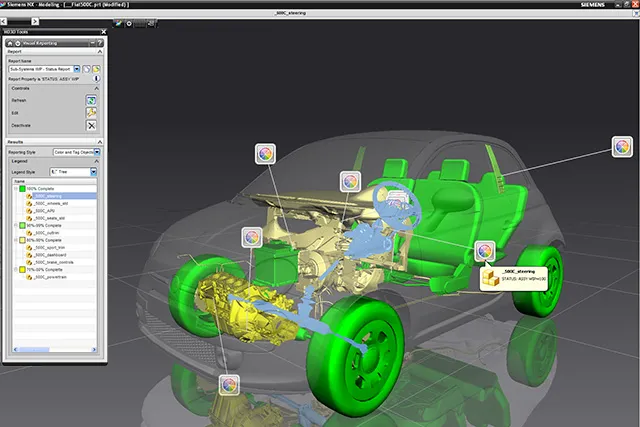The height and width of the screenshot is (427, 640).
Task: Select _500C_APU in the legend tree
Action: click(x=44, y=211)
